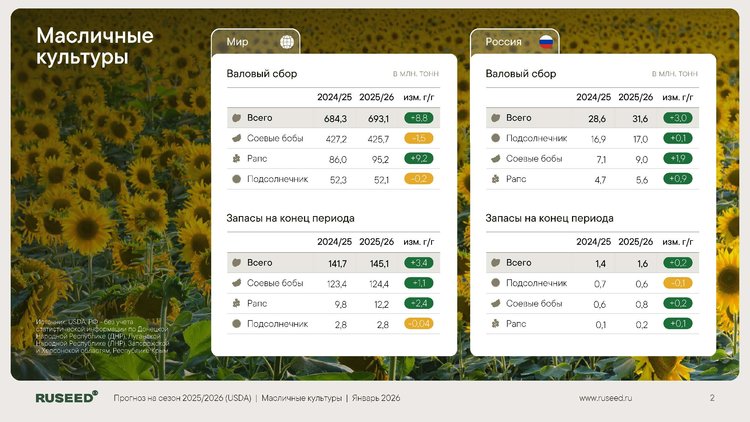The height and width of the screenshot is (422, 750).
Task: Click the Рапс icon in world Валовой сбор
Action: (235, 159)
